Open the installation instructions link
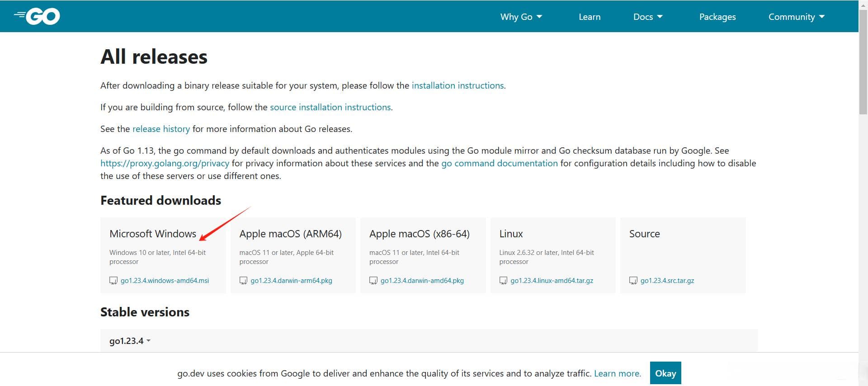Screen dimensions: 868x386 tap(458, 85)
